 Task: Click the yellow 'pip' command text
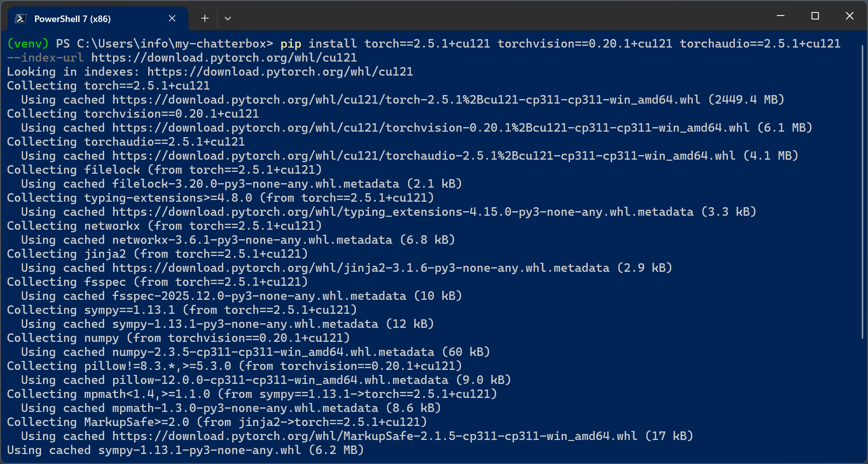[290, 44]
